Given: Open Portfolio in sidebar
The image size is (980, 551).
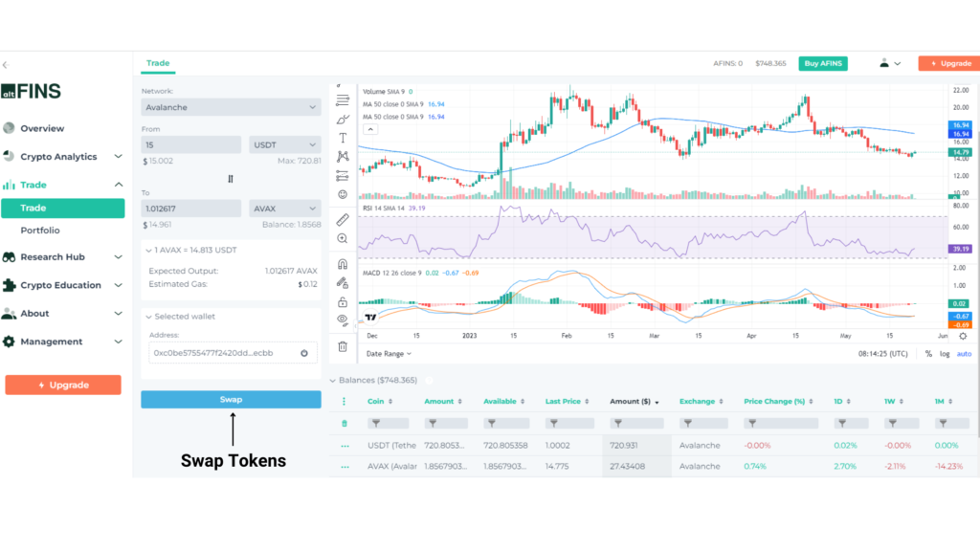Looking at the screenshot, I should [x=40, y=231].
